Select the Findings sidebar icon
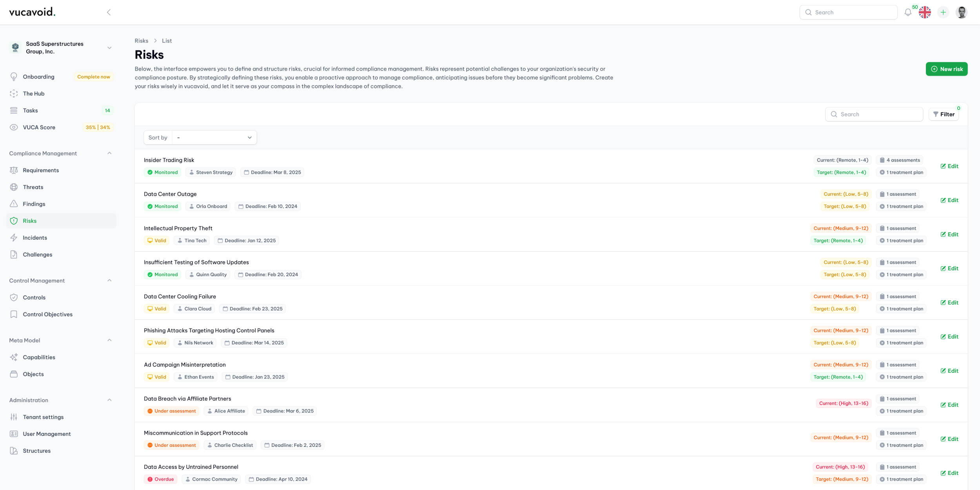980x490 pixels. (14, 204)
